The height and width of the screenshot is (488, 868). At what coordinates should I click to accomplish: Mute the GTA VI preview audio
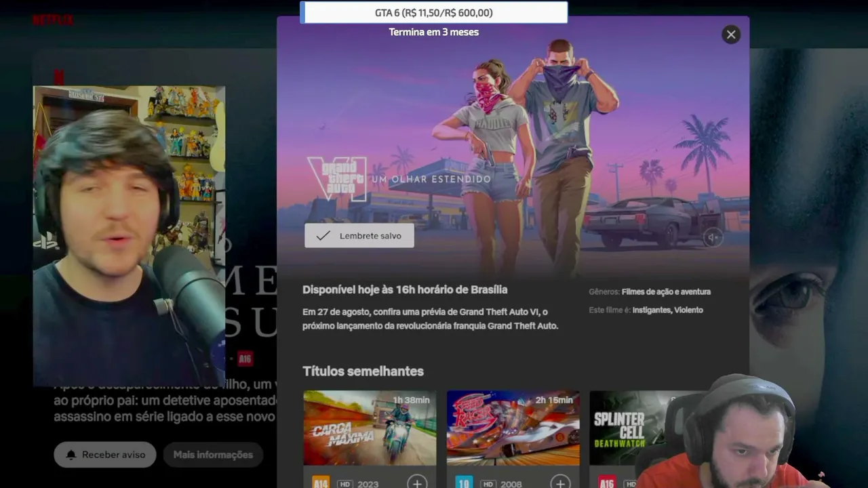coord(712,237)
